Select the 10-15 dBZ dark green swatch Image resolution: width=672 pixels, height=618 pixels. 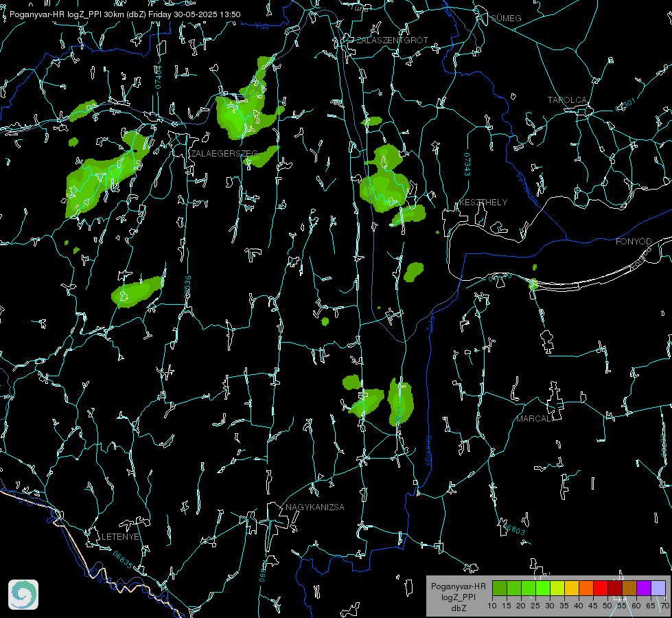[500, 588]
